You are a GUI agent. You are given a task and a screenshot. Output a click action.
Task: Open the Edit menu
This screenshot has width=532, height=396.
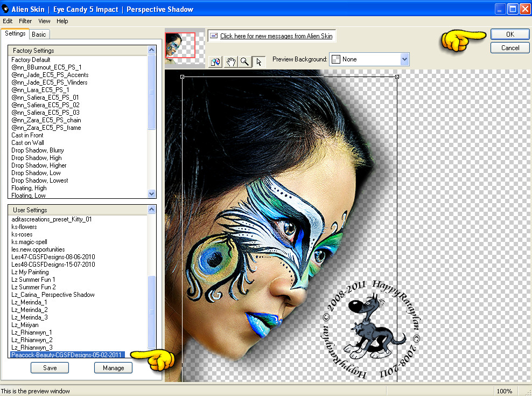[8, 21]
